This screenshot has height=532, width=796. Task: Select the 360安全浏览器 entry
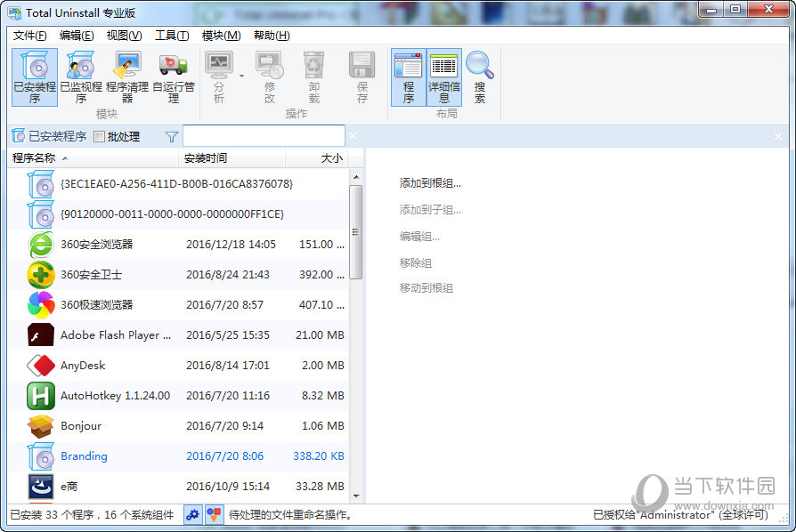(x=98, y=244)
